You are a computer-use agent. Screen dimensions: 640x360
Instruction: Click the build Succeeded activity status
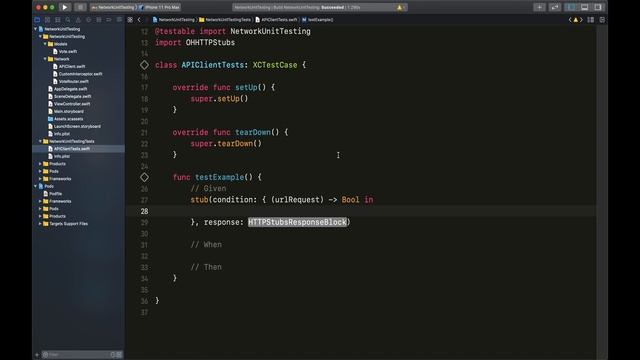(x=332, y=7)
